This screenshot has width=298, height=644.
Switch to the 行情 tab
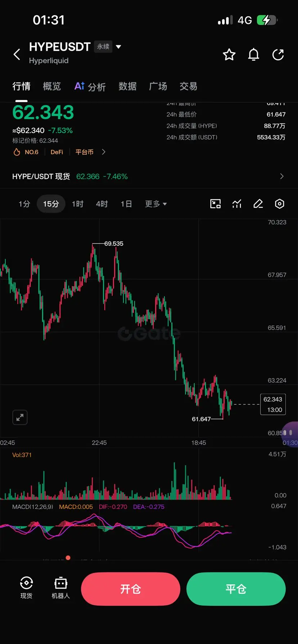(21, 86)
